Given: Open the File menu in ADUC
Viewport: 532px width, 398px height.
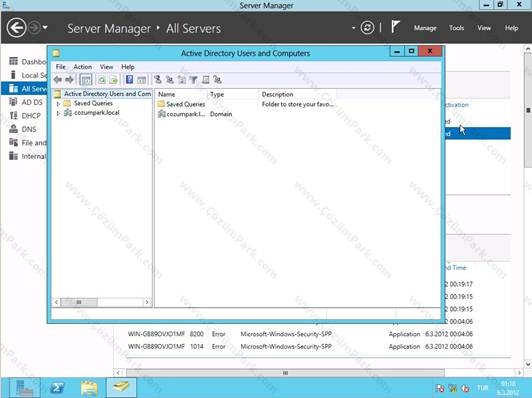Looking at the screenshot, I should (x=61, y=67).
